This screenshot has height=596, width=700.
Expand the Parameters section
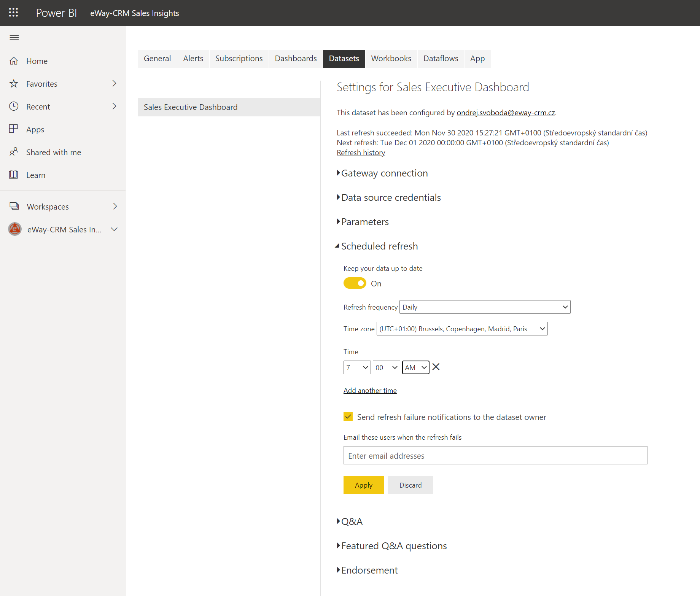click(363, 222)
